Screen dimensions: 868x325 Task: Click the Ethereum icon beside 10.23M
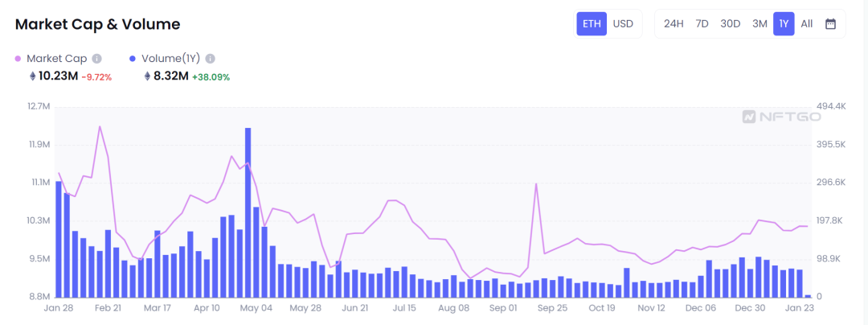tap(32, 76)
